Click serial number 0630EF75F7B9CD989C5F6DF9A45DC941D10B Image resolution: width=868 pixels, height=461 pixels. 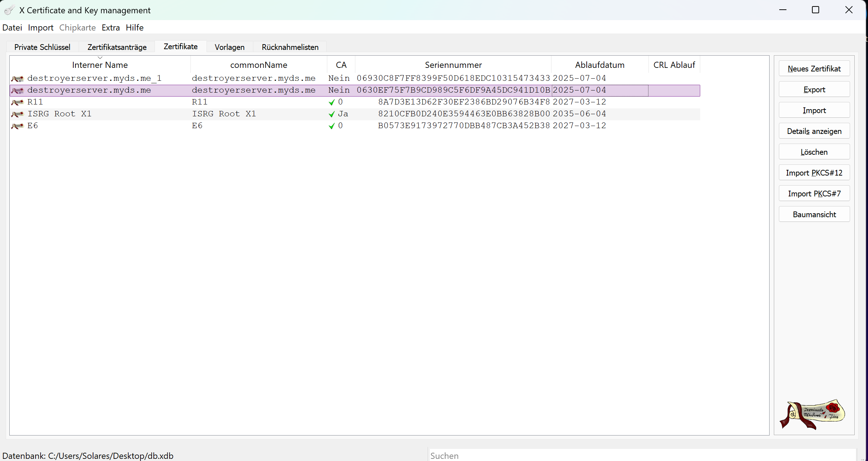click(453, 90)
